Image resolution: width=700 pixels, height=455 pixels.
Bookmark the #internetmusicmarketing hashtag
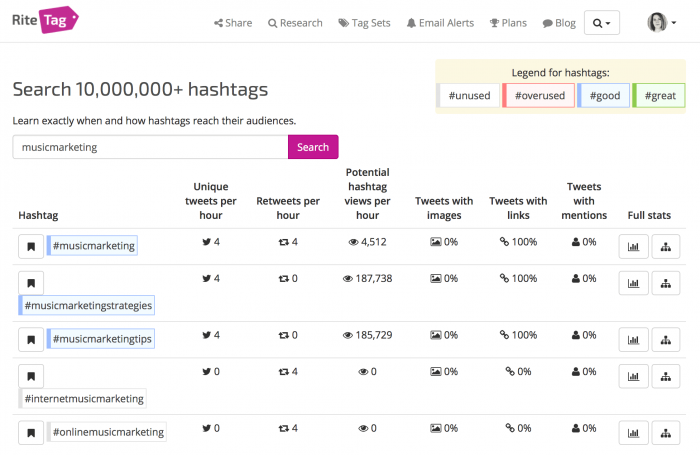click(x=31, y=377)
